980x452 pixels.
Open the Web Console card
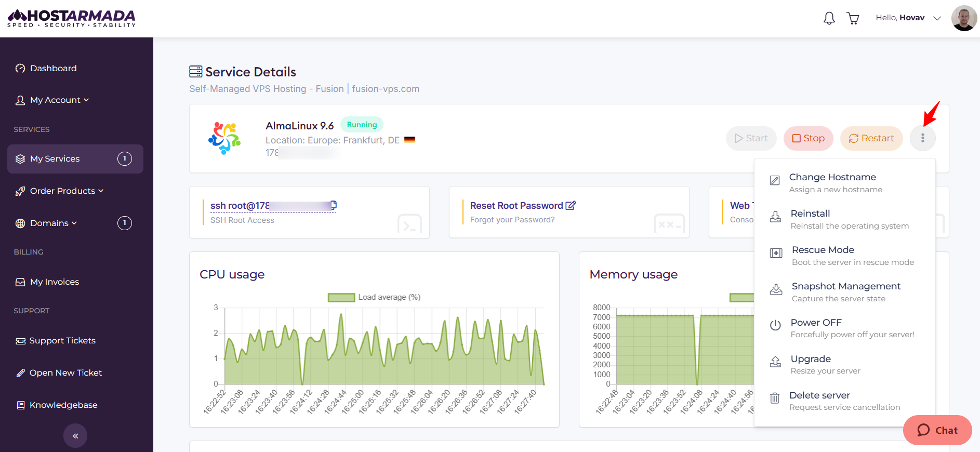732,212
